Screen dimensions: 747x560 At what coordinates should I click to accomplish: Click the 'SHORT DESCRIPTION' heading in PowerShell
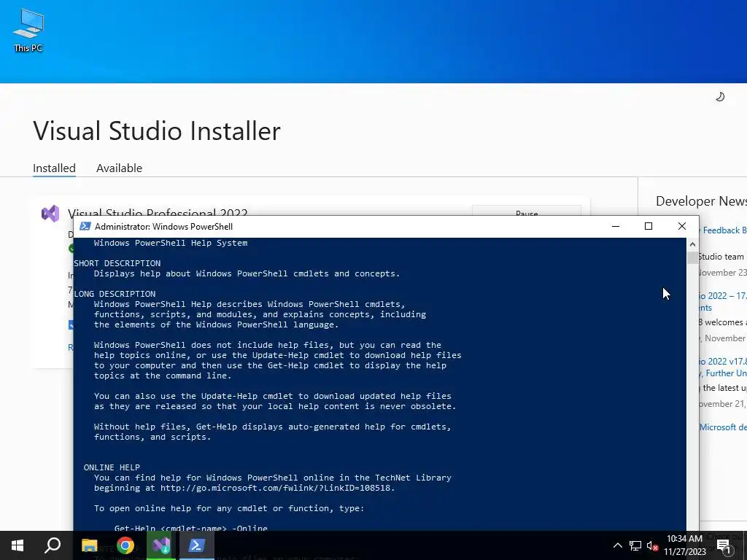pos(117,263)
